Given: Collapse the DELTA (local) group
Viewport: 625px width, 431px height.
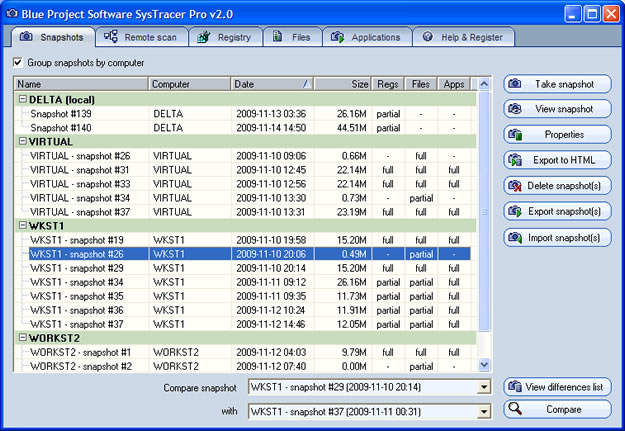Looking at the screenshot, I should (22, 100).
